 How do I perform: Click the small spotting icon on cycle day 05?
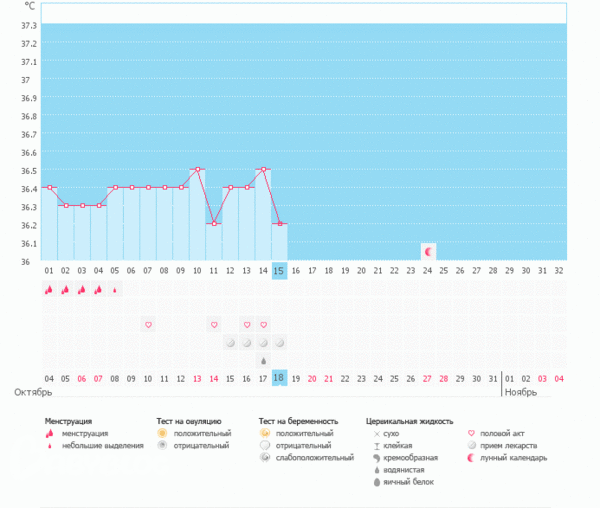pos(115,291)
